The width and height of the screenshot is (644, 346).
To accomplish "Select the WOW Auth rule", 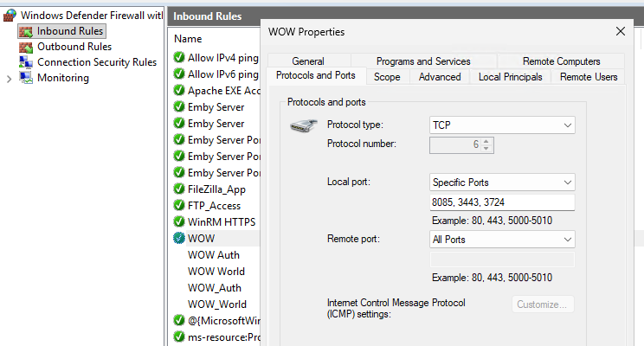I will pyautogui.click(x=214, y=255).
